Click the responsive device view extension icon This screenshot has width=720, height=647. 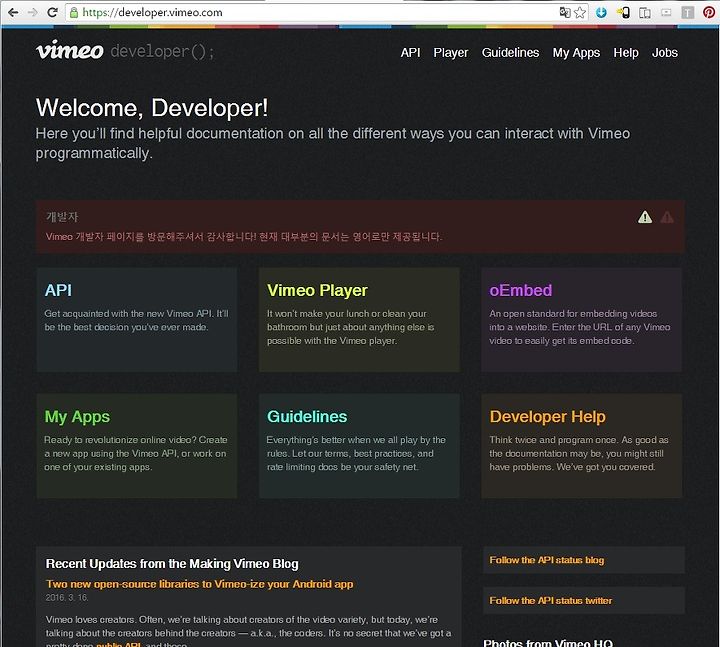tap(645, 12)
